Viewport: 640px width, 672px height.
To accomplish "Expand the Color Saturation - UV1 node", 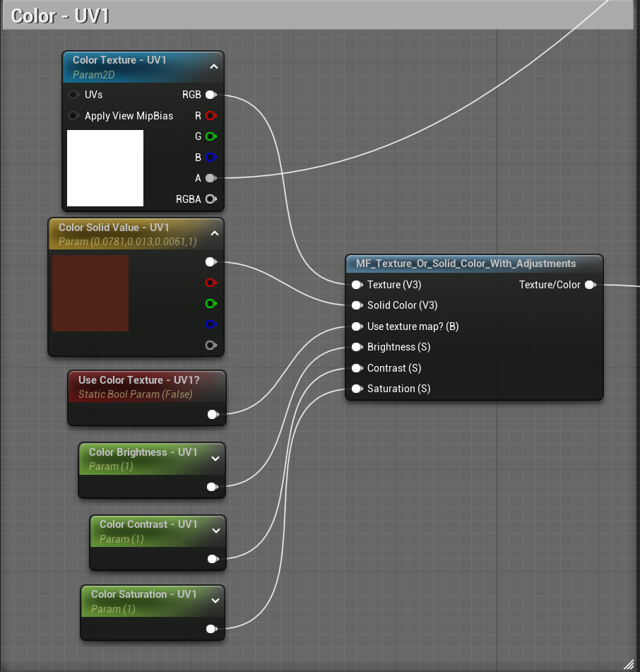I will click(216, 601).
